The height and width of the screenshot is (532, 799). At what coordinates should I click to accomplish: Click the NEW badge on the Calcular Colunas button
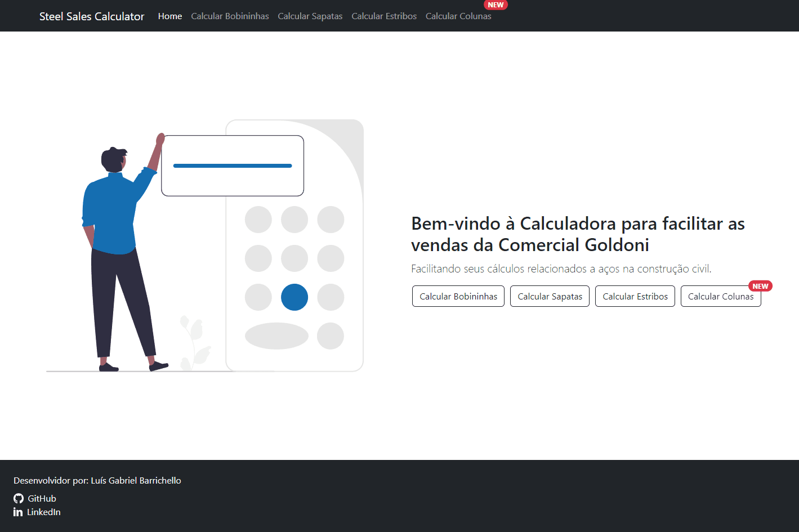tap(760, 285)
